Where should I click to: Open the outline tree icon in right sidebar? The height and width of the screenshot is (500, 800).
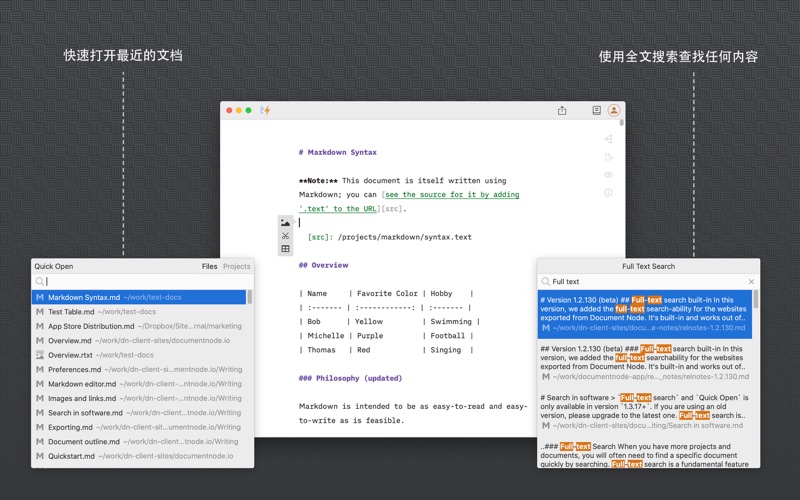coord(608,139)
